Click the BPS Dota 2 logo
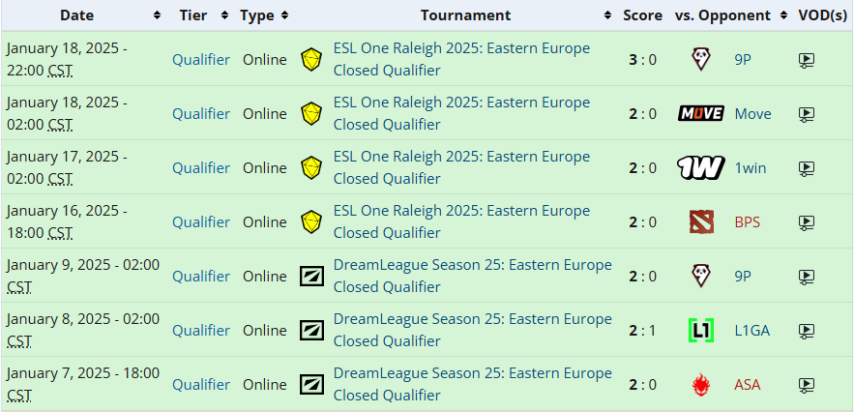Image resolution: width=854 pixels, height=412 pixels. coord(702,222)
